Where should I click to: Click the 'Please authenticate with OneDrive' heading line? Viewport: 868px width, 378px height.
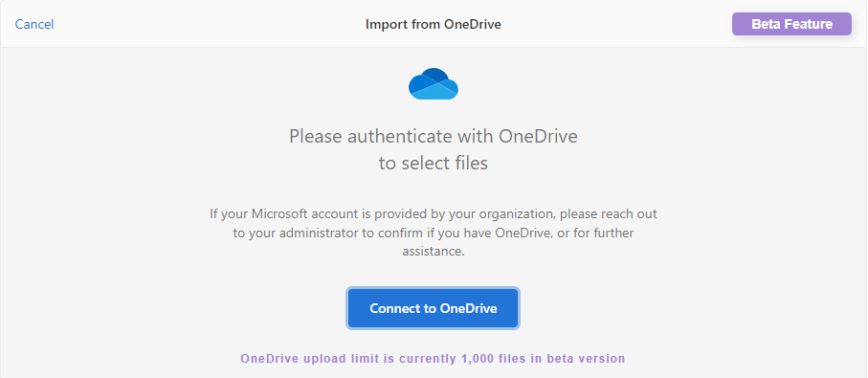433,136
